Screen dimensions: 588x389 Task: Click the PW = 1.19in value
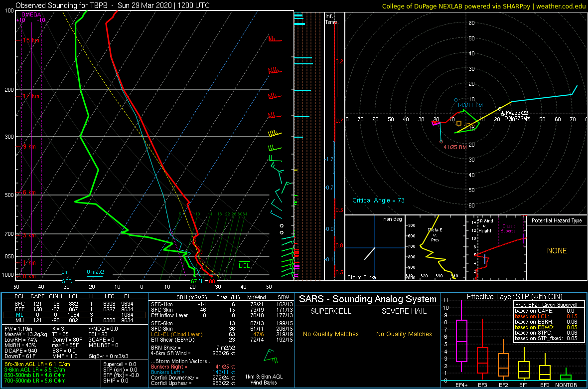click(19, 329)
